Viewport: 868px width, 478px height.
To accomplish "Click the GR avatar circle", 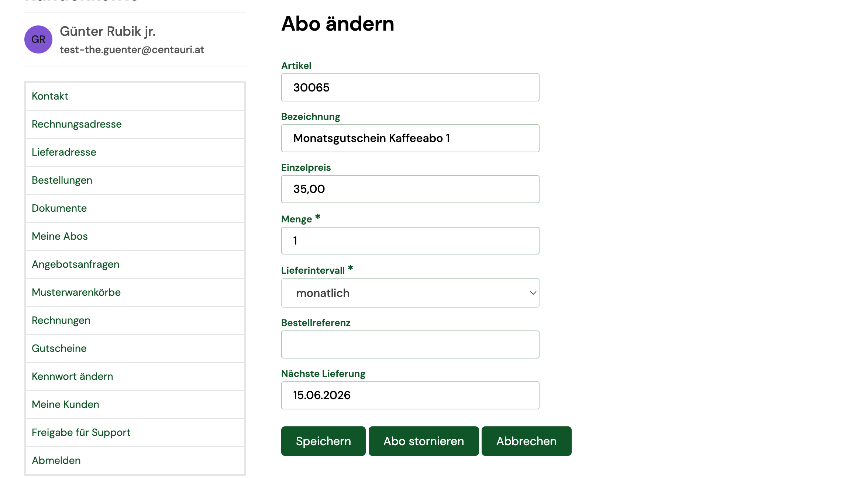I will click(38, 39).
